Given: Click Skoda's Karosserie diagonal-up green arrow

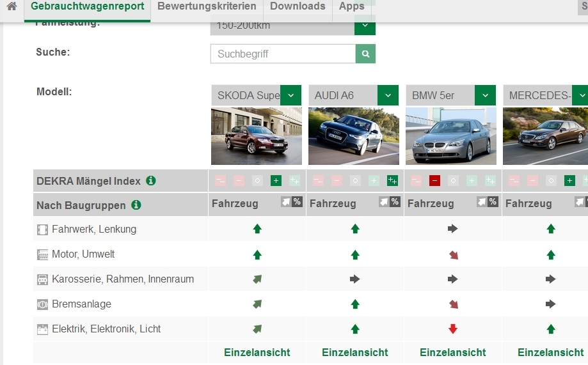Looking at the screenshot, I should [257, 279].
